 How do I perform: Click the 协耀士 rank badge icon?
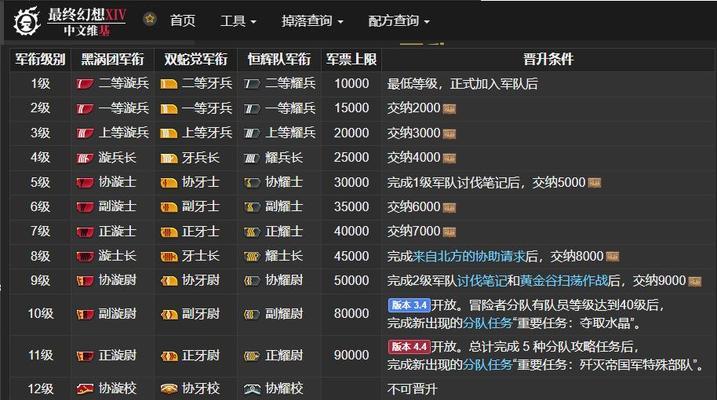(251, 183)
